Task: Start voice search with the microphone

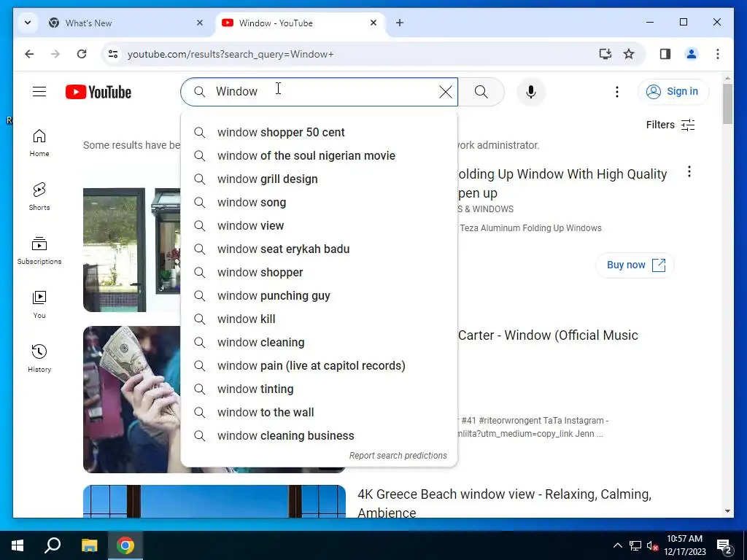Action: (531, 92)
